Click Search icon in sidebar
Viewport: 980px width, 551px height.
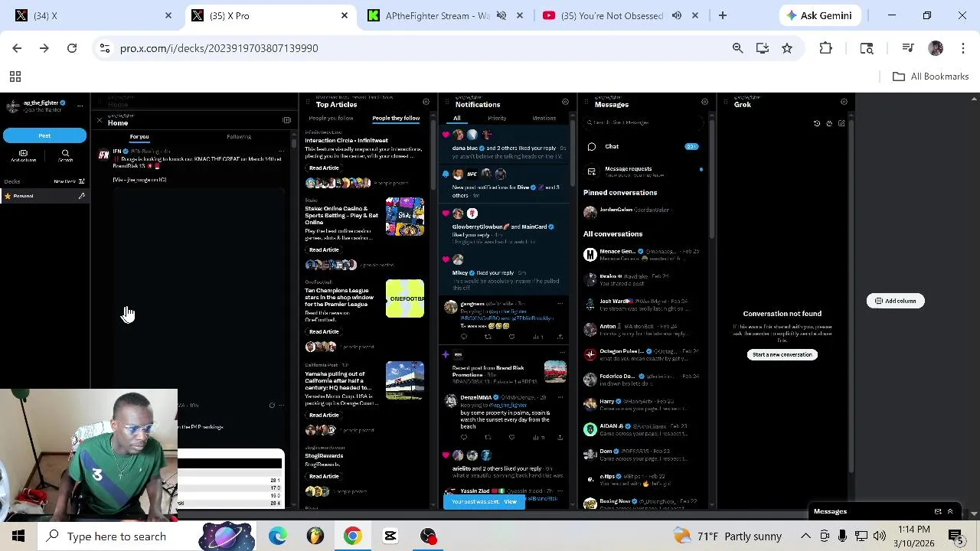point(65,156)
